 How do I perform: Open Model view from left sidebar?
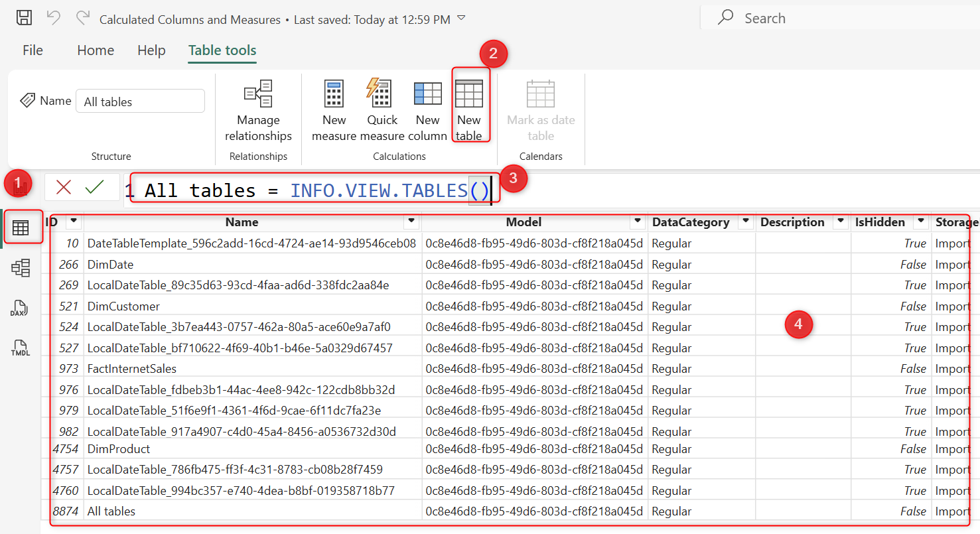pos(21,268)
